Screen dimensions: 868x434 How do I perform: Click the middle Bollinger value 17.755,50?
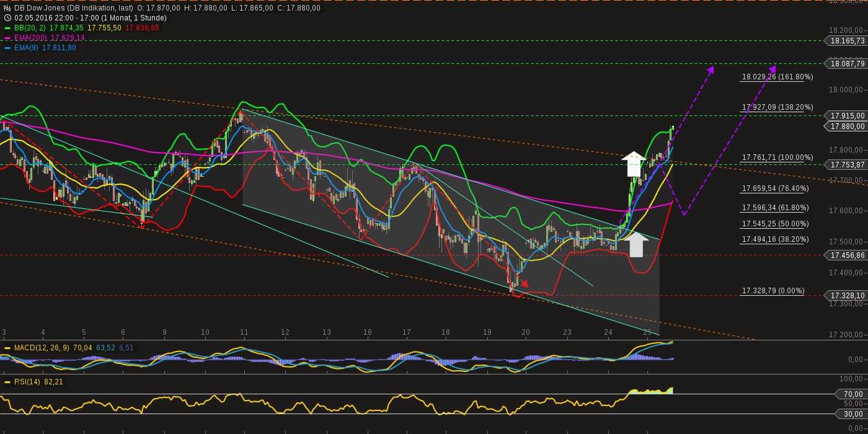pyautogui.click(x=104, y=28)
